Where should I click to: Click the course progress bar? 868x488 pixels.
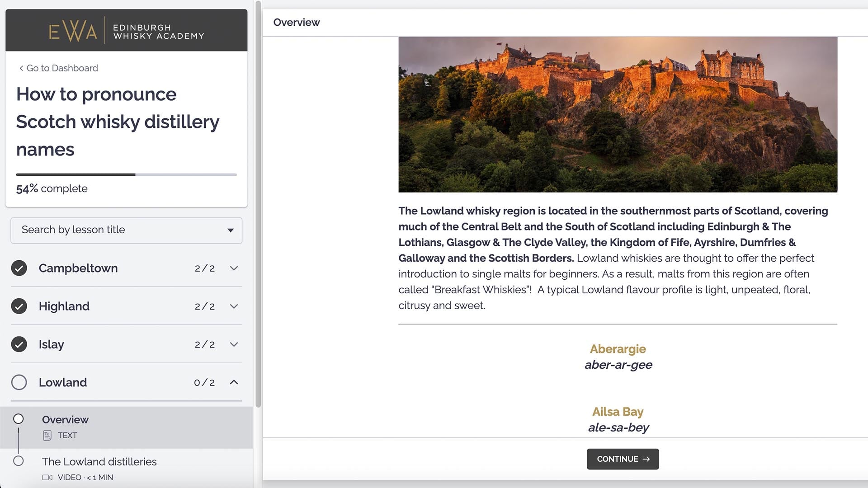[127, 174]
